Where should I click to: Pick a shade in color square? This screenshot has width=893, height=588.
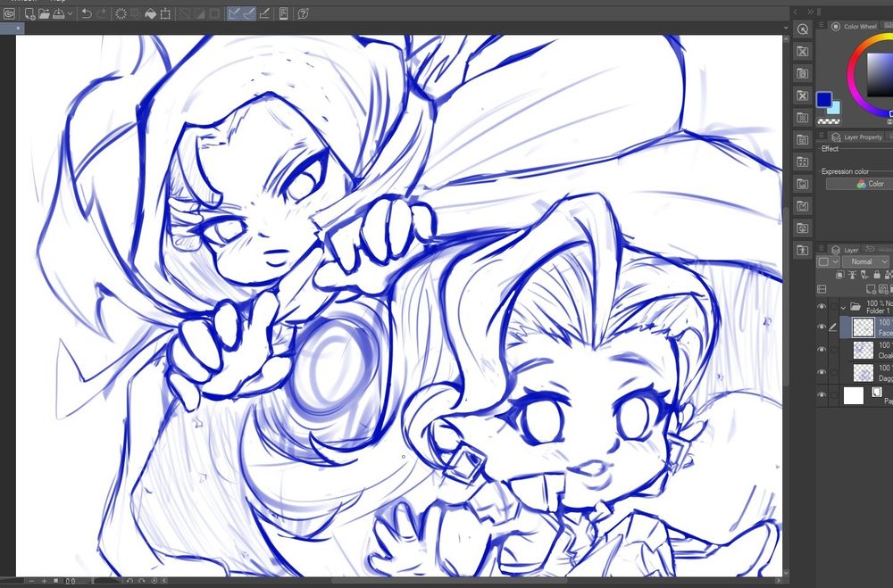pos(880,74)
